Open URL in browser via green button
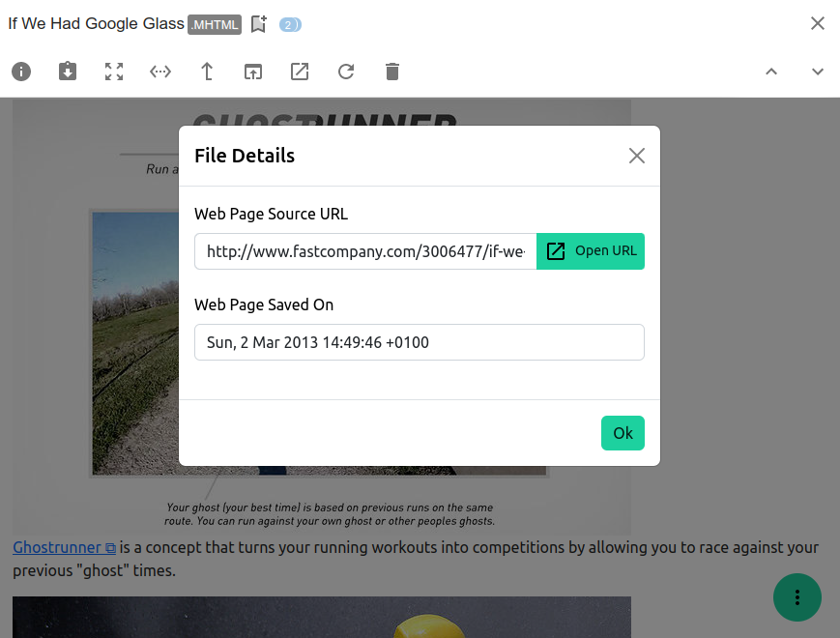840x638 pixels. 591,250
